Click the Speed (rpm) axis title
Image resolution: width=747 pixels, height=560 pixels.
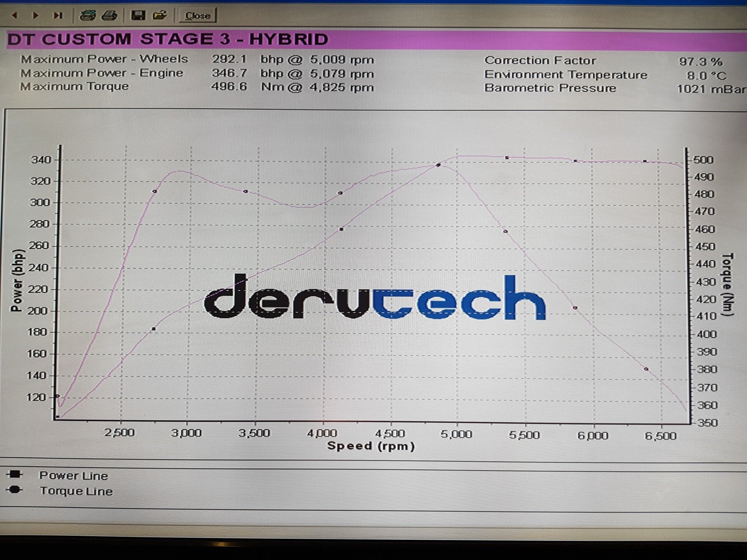(370, 446)
